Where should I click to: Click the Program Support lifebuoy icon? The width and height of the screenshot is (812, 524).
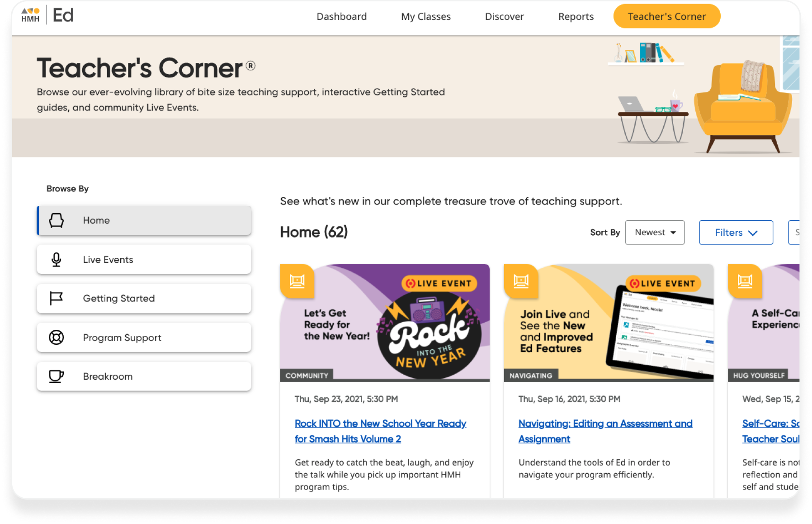57,338
